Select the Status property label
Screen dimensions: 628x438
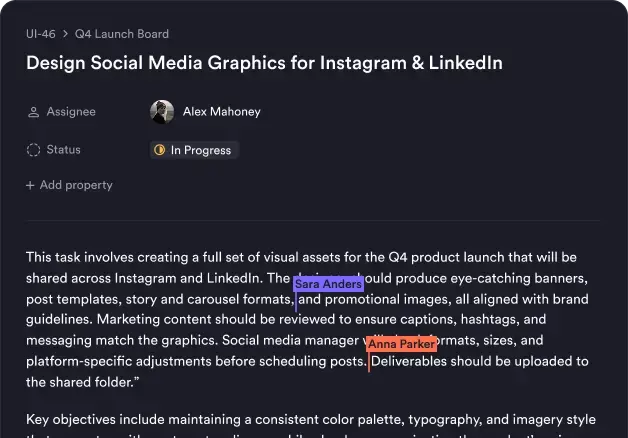click(x=64, y=150)
